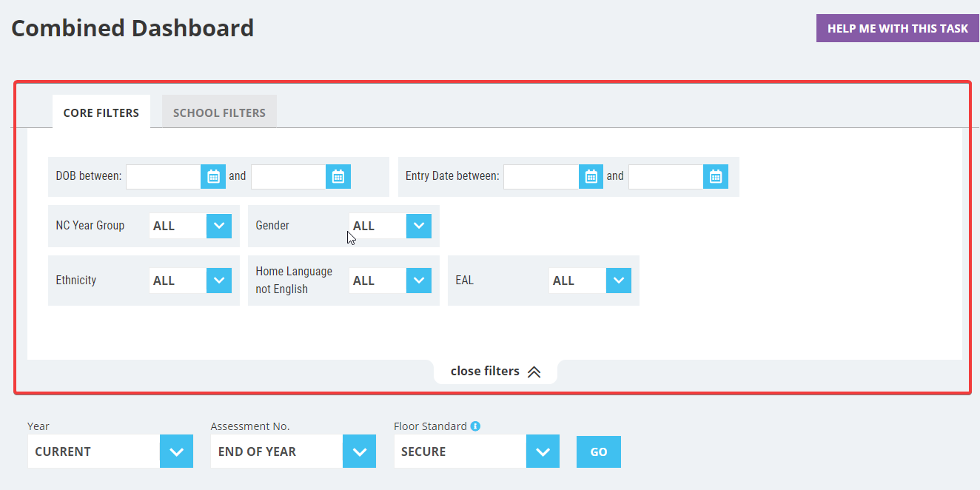This screenshot has width=980, height=490.
Task: Open the calendar for Entry Date end
Action: point(715,176)
